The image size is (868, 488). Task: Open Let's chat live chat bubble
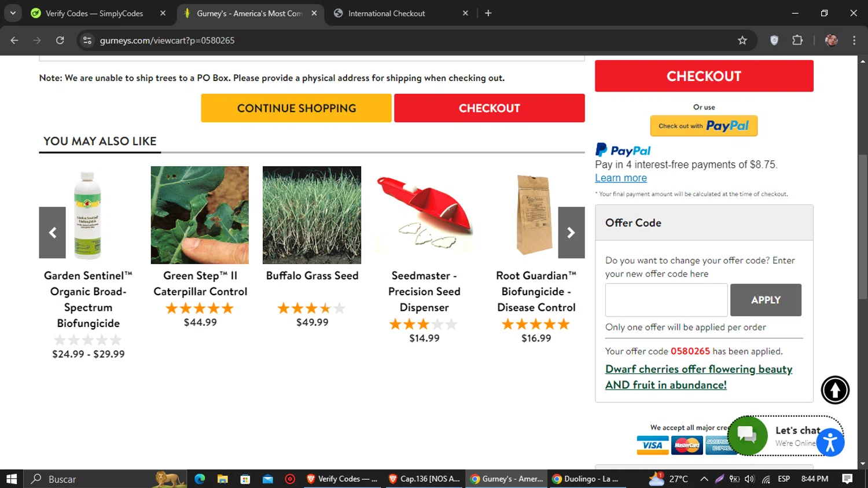point(748,436)
